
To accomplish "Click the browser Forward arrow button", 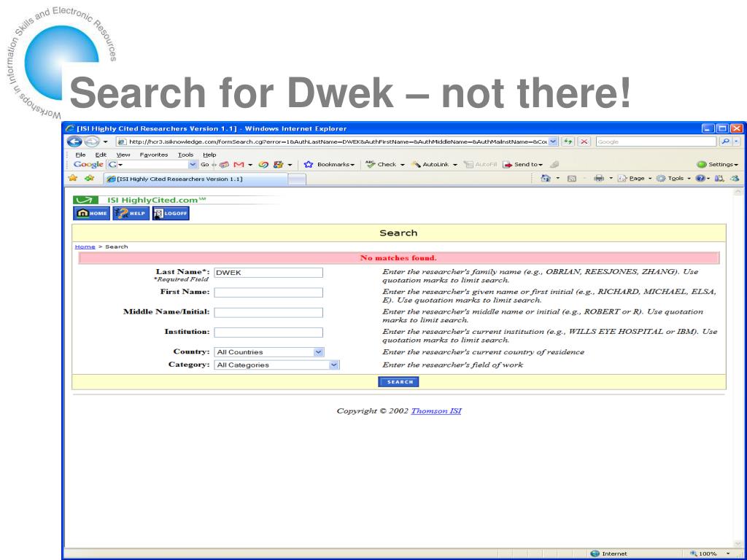I will click(x=91, y=141).
